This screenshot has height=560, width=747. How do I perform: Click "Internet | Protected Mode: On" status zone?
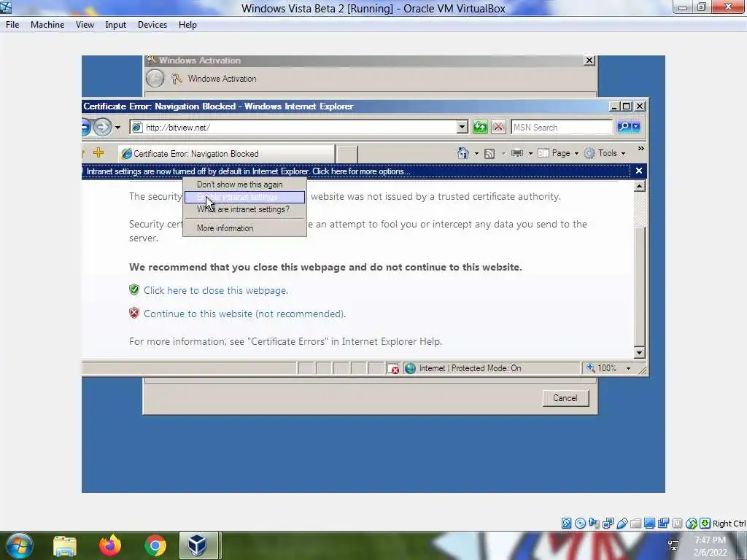470,368
